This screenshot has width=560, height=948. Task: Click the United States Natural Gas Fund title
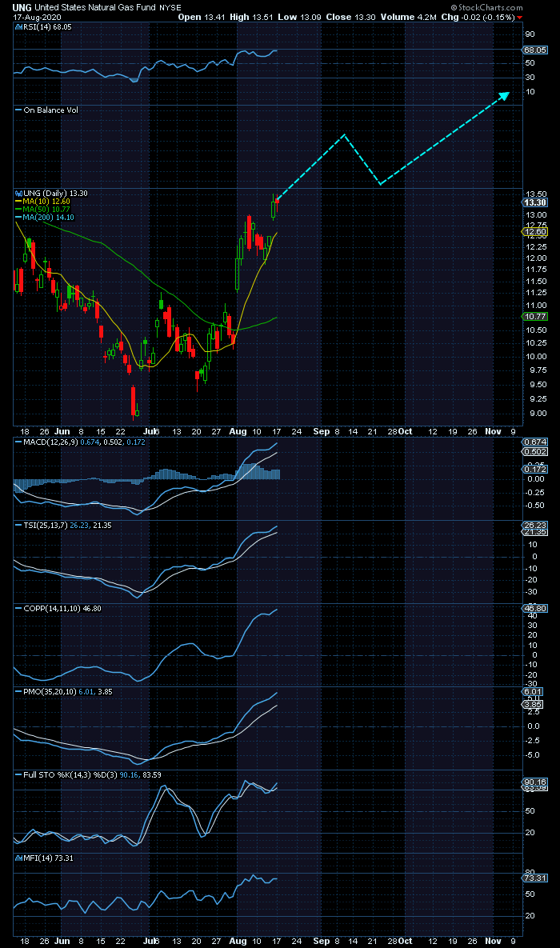tap(95, 7)
